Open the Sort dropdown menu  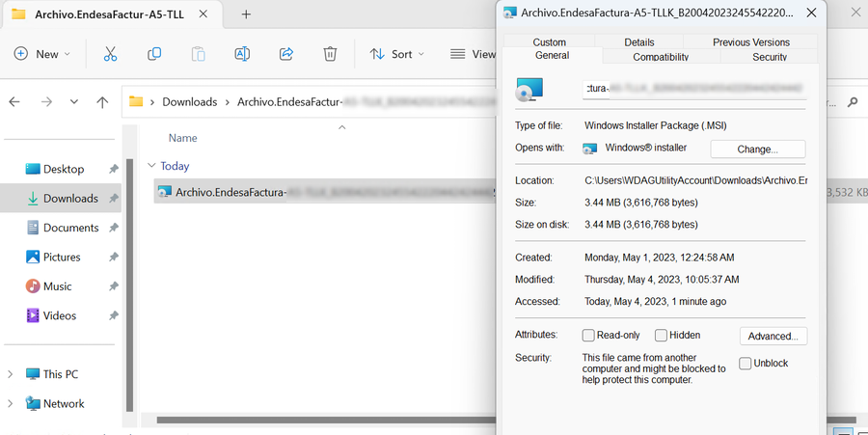click(397, 54)
